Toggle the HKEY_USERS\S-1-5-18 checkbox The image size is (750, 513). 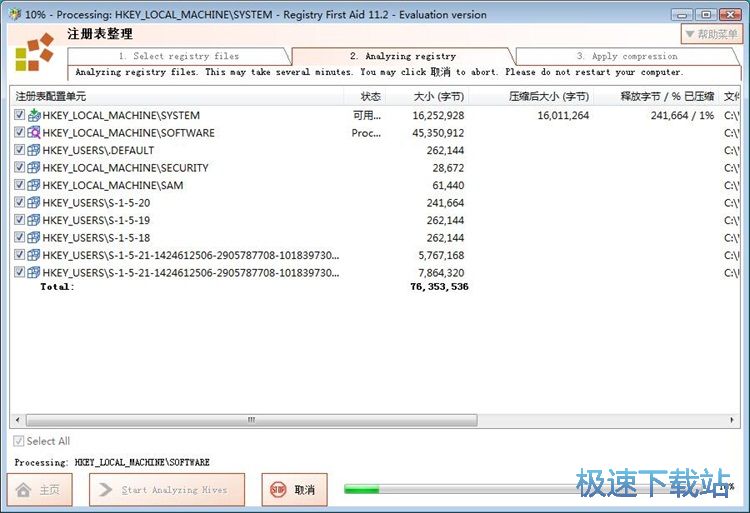click(x=19, y=237)
